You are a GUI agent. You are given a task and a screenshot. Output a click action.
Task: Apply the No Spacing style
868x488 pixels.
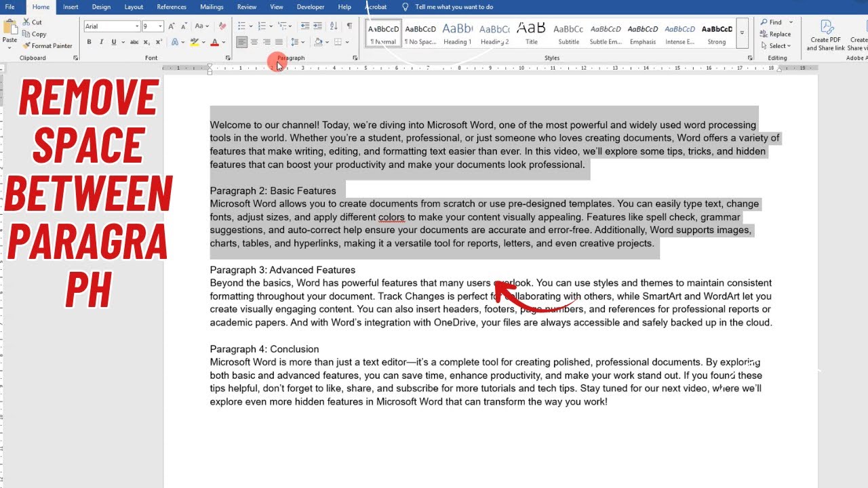pyautogui.click(x=420, y=33)
